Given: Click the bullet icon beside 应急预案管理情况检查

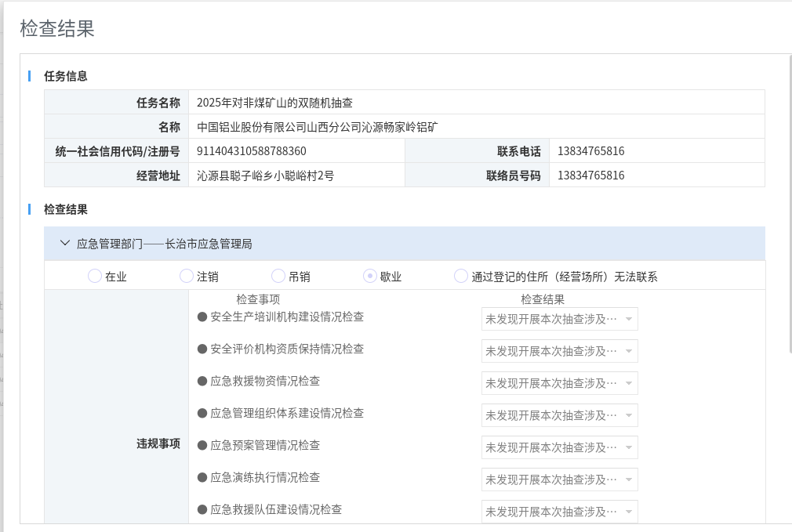Looking at the screenshot, I should (202, 446).
